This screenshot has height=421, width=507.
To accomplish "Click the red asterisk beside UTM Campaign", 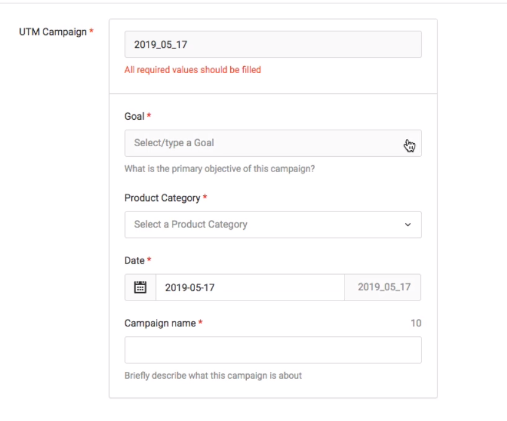I will pyautogui.click(x=91, y=31).
